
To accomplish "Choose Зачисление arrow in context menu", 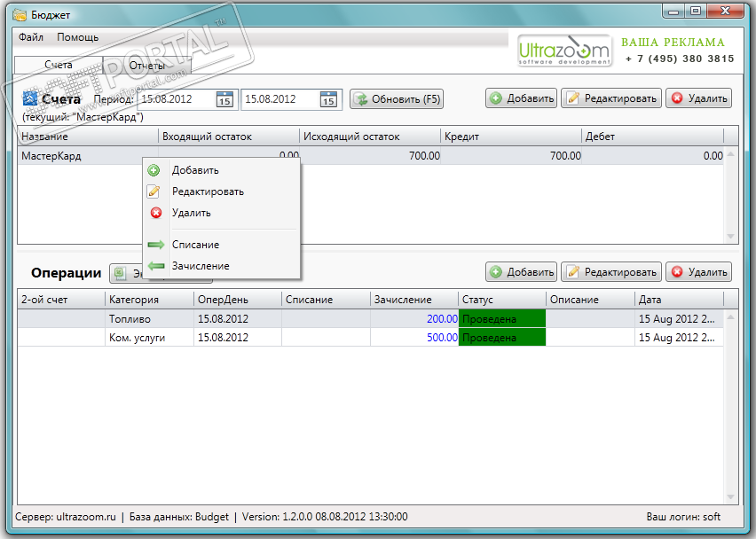I will point(156,266).
